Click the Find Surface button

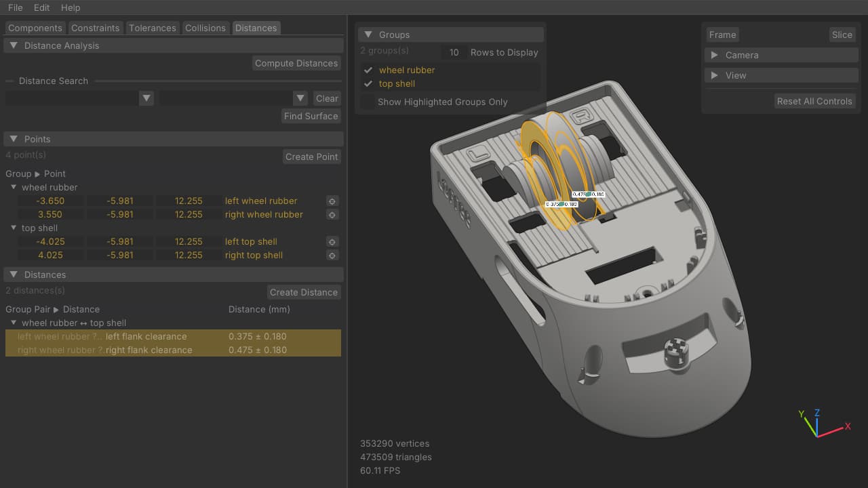pyautogui.click(x=311, y=116)
